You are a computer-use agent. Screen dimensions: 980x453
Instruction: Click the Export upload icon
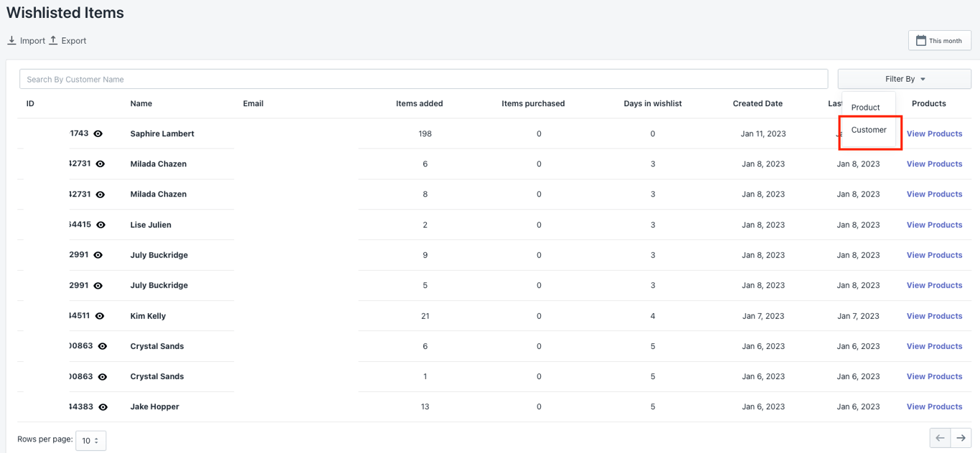coord(53,41)
